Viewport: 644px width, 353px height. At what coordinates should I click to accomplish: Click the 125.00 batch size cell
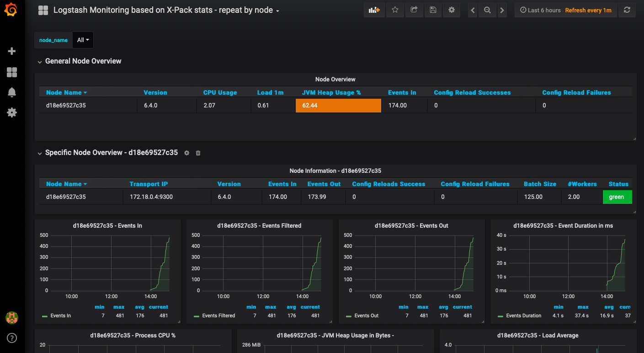(x=539, y=197)
